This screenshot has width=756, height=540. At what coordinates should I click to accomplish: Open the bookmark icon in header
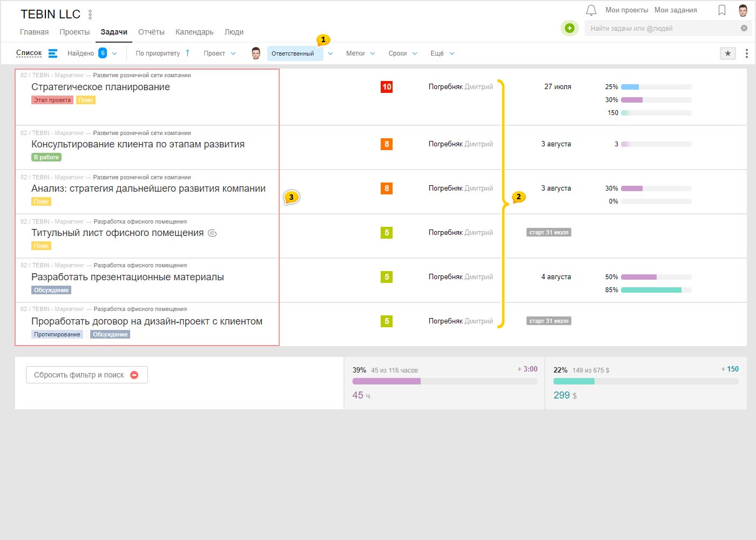point(722,10)
